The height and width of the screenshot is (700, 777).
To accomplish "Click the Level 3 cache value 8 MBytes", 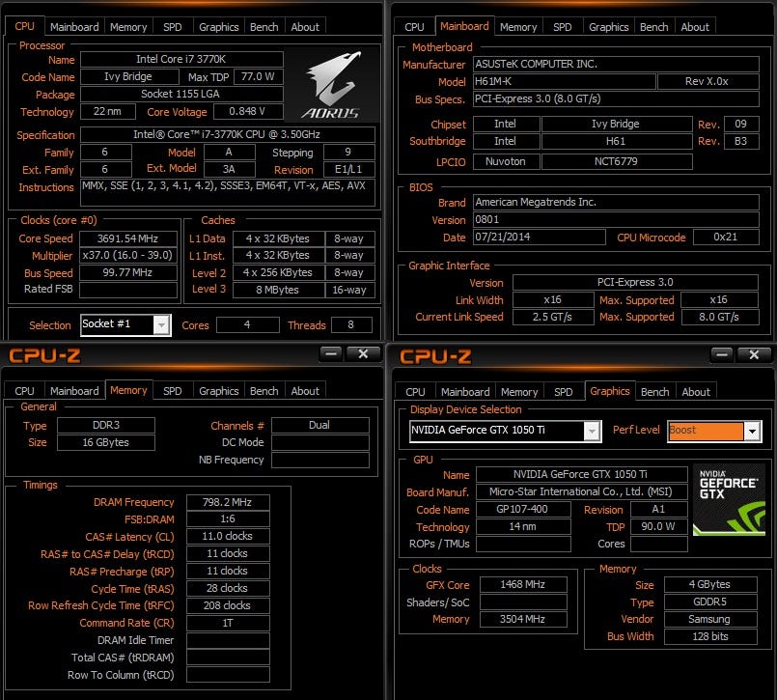I will [278, 290].
